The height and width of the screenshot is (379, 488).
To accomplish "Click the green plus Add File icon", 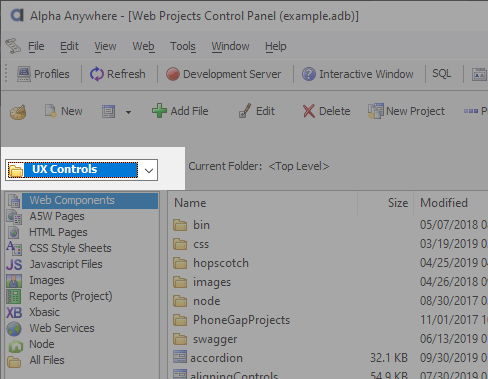I will click(159, 111).
